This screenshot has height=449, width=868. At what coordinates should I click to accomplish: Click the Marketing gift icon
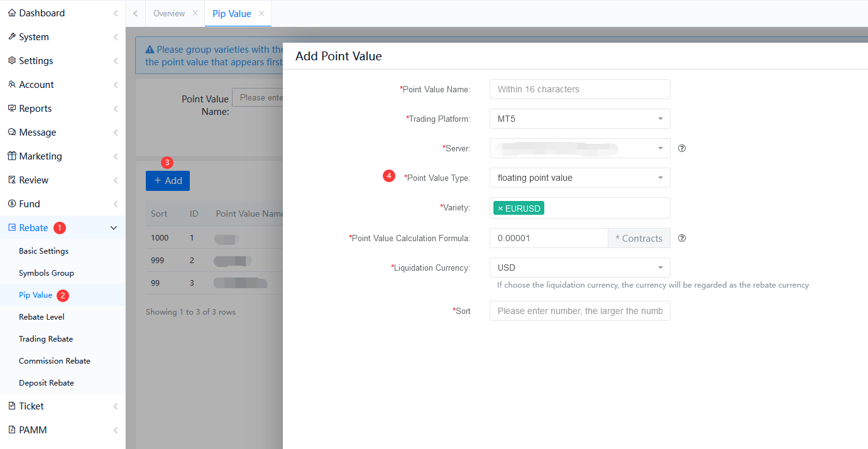(12, 156)
